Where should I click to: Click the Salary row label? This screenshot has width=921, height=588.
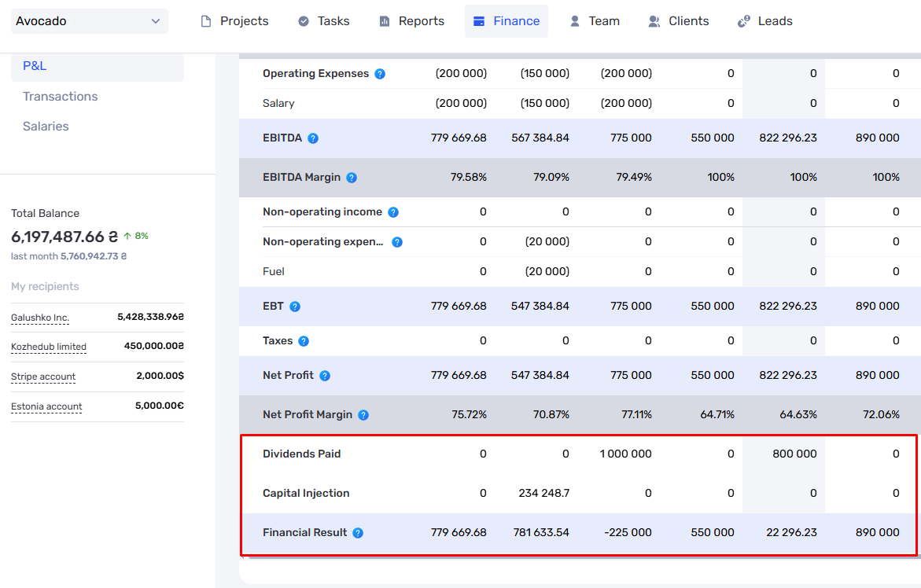point(278,103)
